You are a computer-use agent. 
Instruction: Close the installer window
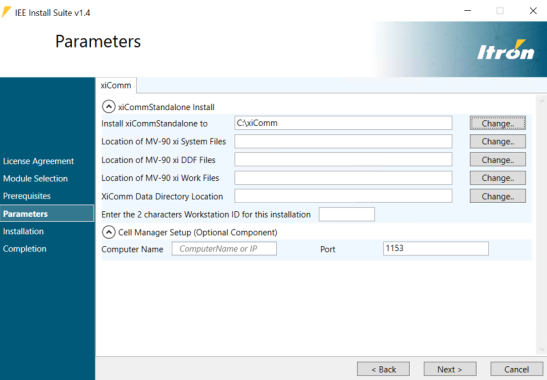[533, 11]
